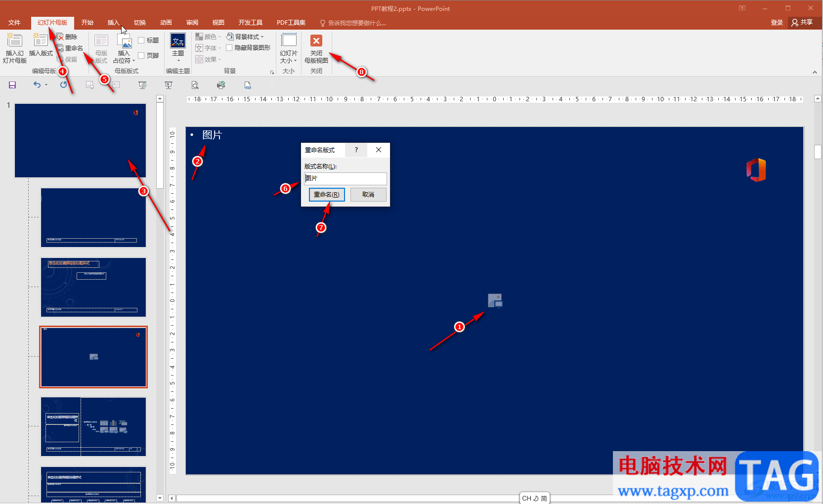Click the vertical scrollbar thumb on the right
823x504 pixels.
tap(818, 151)
